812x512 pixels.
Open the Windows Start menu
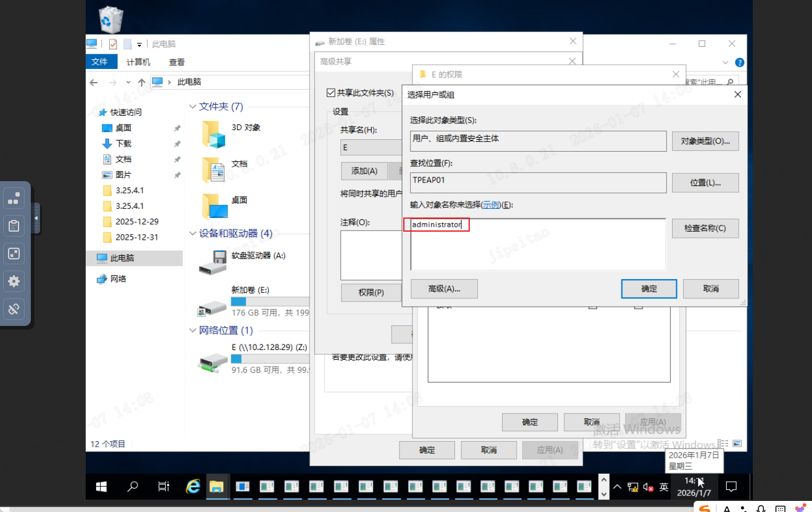click(x=100, y=487)
